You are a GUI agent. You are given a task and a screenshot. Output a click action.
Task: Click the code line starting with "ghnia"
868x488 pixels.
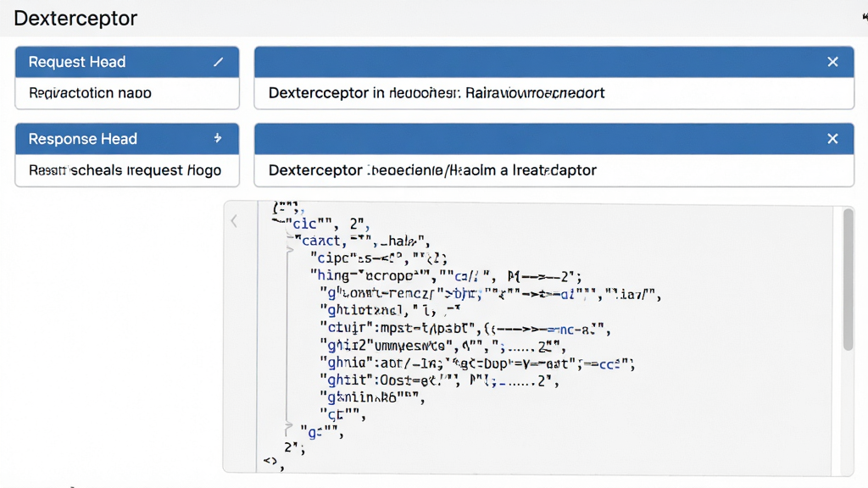[x=477, y=363]
